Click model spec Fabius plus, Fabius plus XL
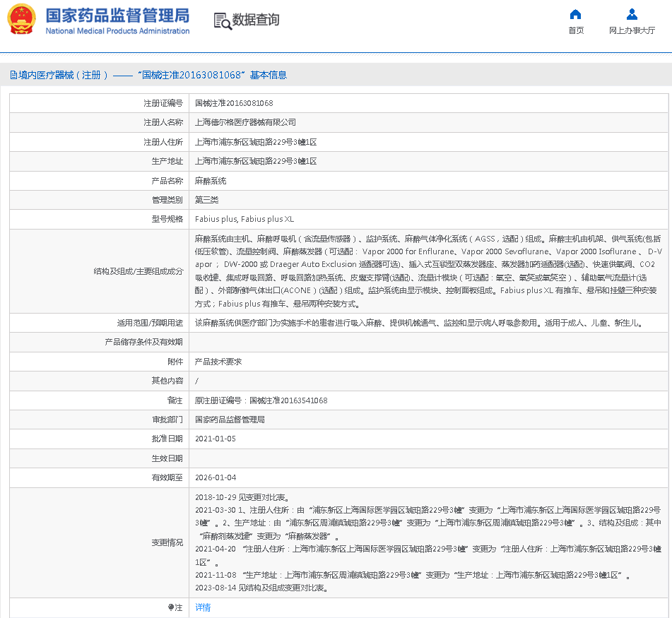This screenshot has height=618, width=672. click(x=244, y=219)
